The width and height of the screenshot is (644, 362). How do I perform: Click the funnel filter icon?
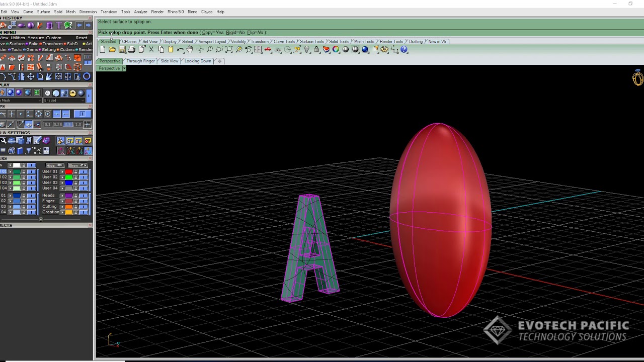[29, 151]
